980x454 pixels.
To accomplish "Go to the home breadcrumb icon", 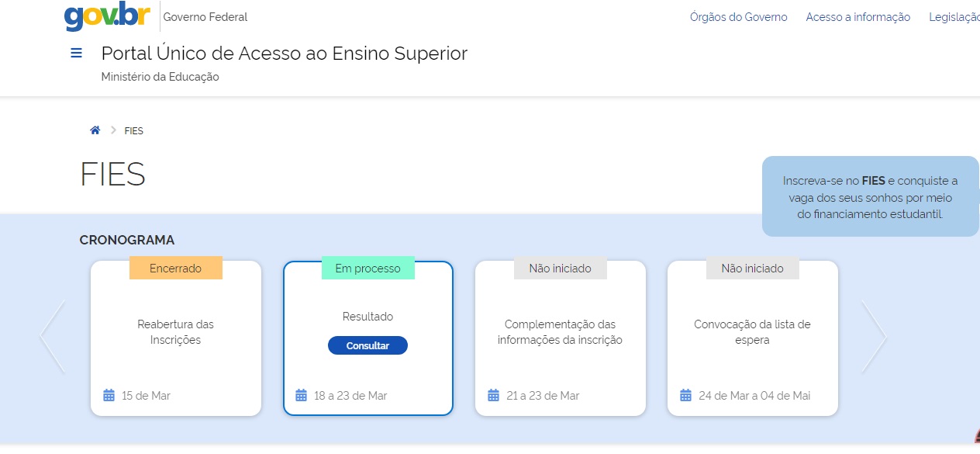I will point(95,130).
